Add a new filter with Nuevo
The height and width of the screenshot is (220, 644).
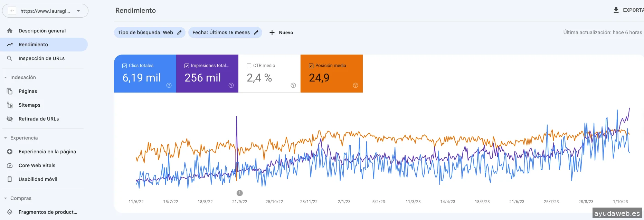click(281, 32)
